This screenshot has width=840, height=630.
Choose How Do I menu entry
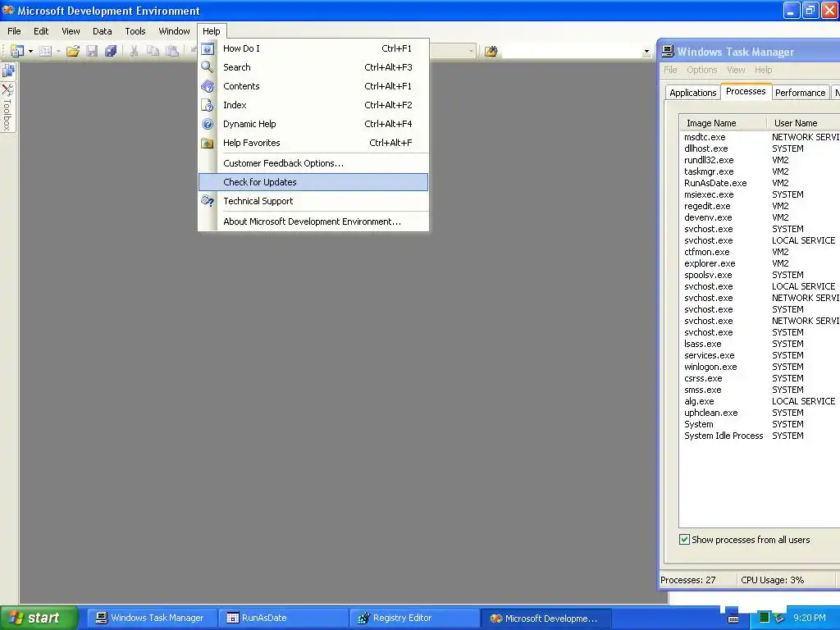coord(313,48)
